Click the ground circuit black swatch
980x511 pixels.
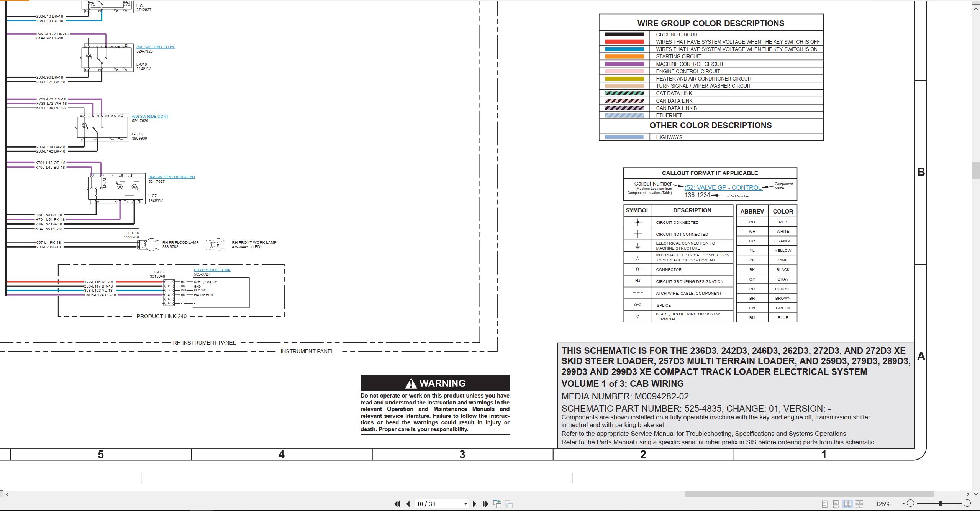tap(624, 35)
